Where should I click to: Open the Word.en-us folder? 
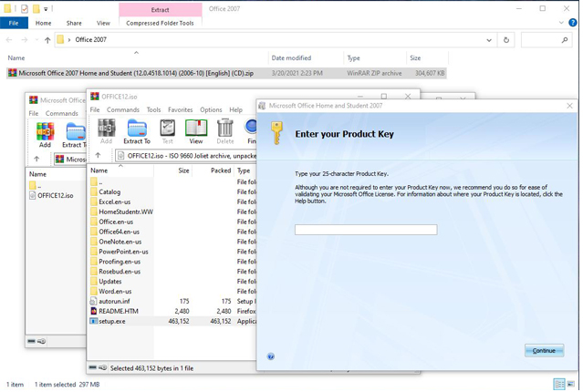(115, 292)
